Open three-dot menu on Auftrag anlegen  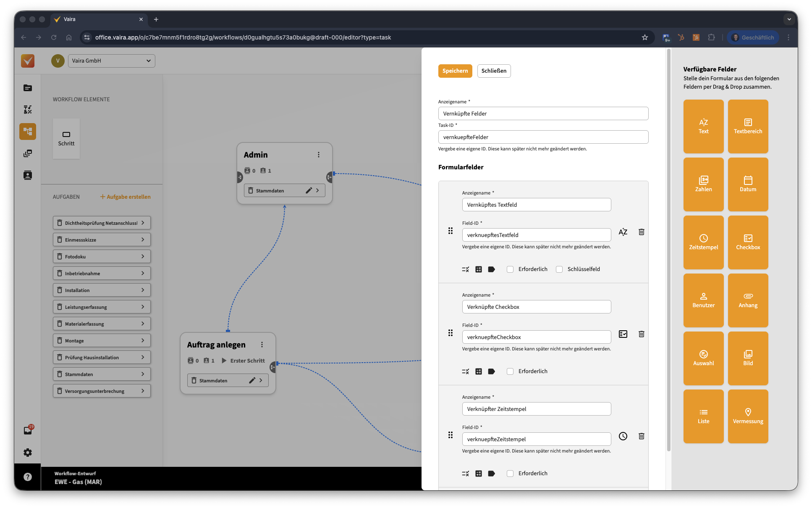[x=262, y=345]
